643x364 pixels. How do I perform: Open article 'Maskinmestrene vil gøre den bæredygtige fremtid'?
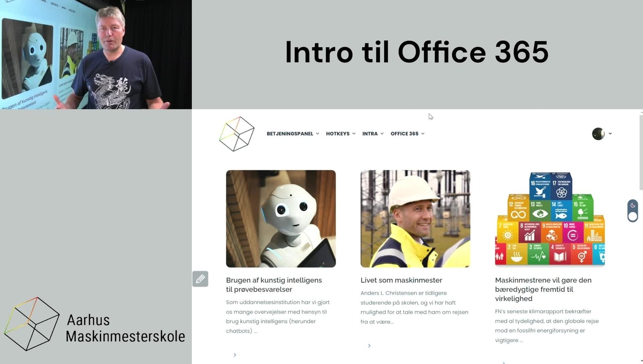(x=544, y=289)
